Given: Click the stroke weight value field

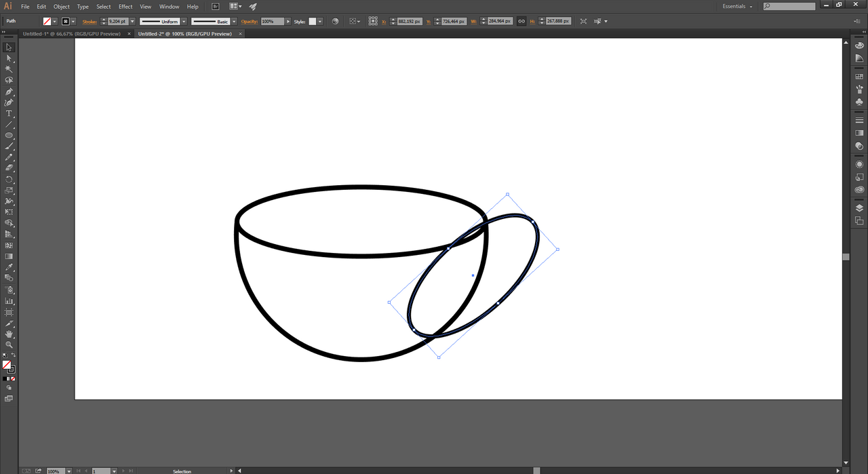Looking at the screenshot, I should pyautogui.click(x=117, y=21).
